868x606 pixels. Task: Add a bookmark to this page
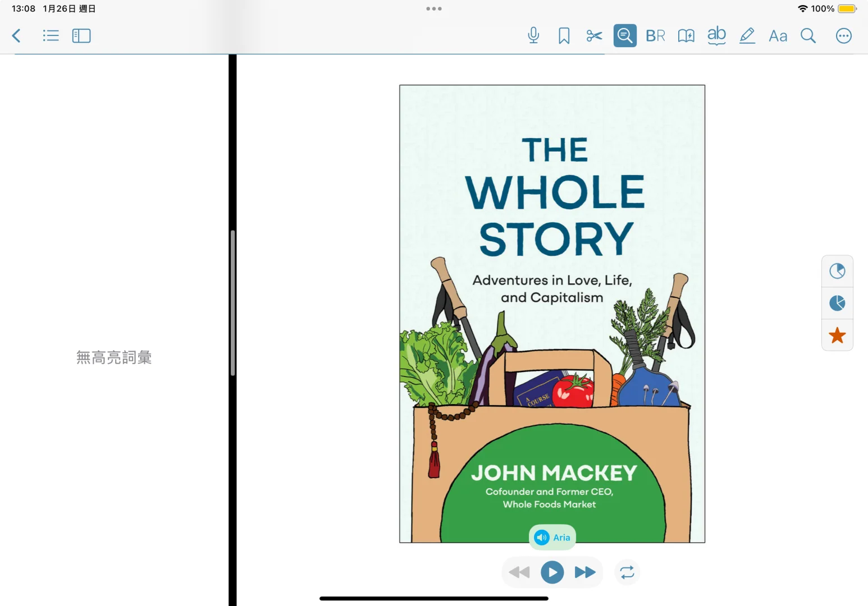[564, 36]
